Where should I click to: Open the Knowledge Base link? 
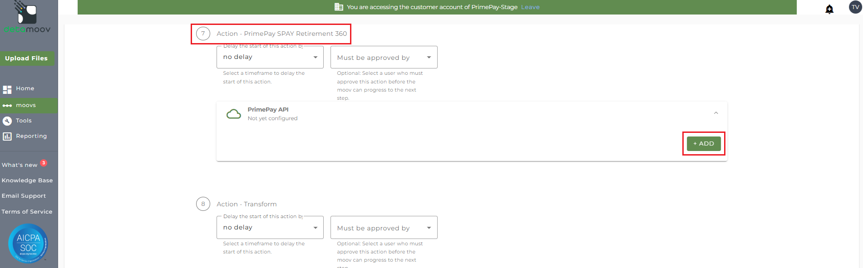(27, 180)
